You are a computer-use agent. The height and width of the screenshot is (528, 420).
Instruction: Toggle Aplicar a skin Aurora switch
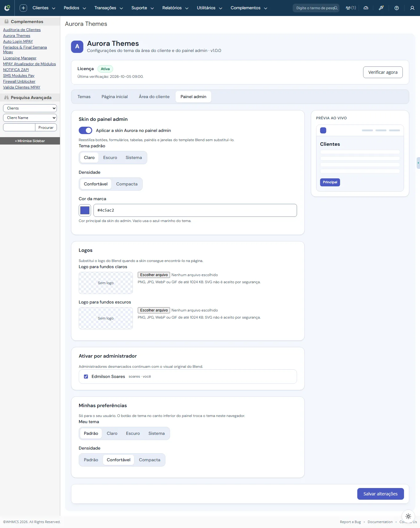tap(85, 130)
